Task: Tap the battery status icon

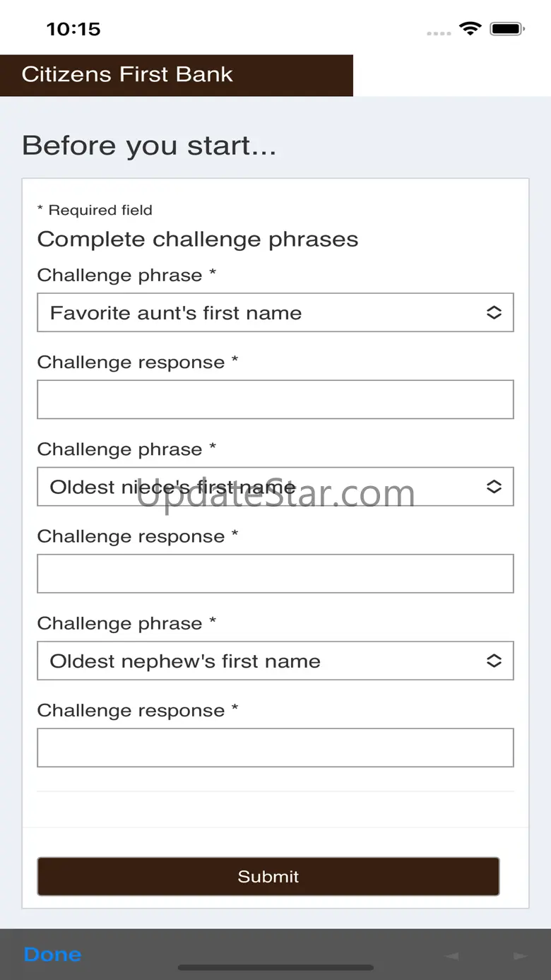Action: point(507,29)
